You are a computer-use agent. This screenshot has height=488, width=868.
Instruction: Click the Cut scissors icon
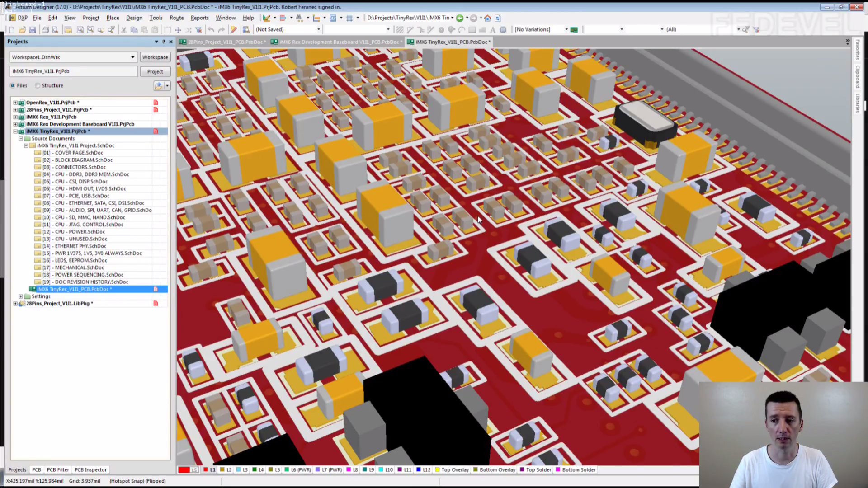tap(123, 30)
